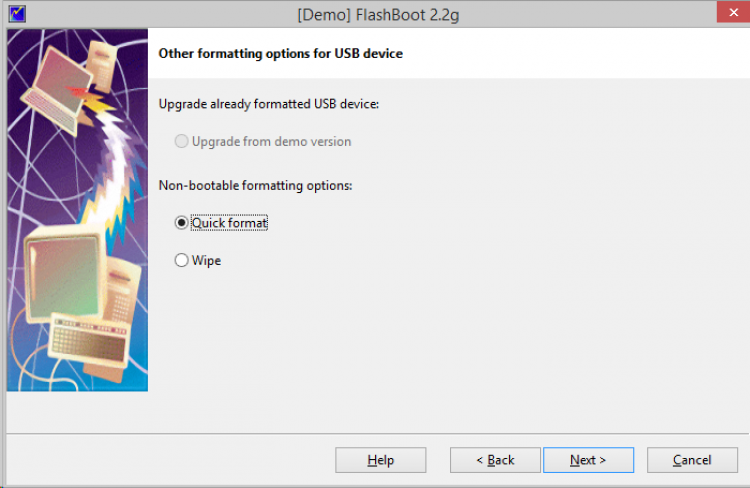The image size is (750, 488).
Task: Click the "Non-bootable formatting options:" label
Action: [x=256, y=185]
